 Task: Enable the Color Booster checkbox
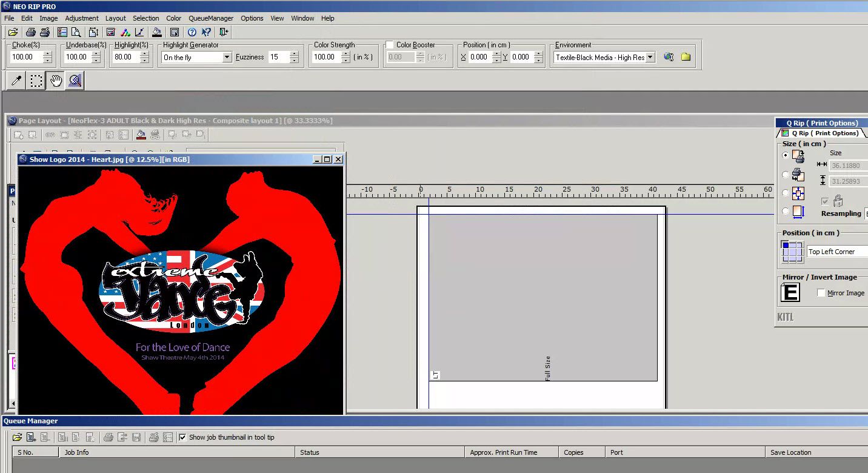pos(390,45)
